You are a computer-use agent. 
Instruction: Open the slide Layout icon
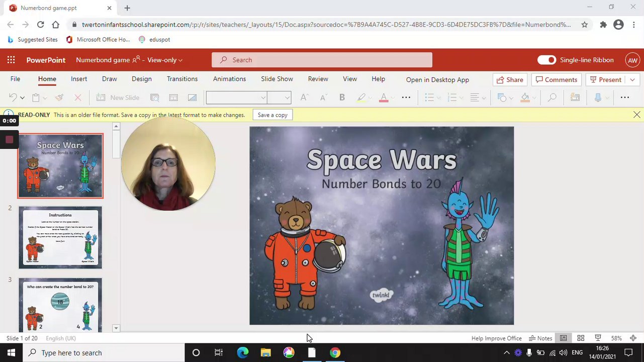click(173, 98)
